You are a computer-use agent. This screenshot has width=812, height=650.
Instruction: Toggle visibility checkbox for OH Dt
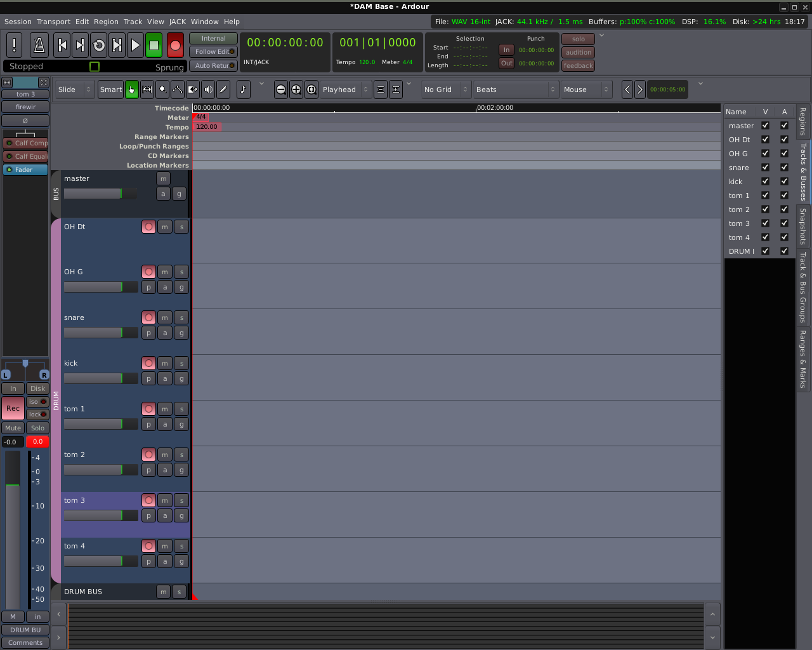(765, 140)
